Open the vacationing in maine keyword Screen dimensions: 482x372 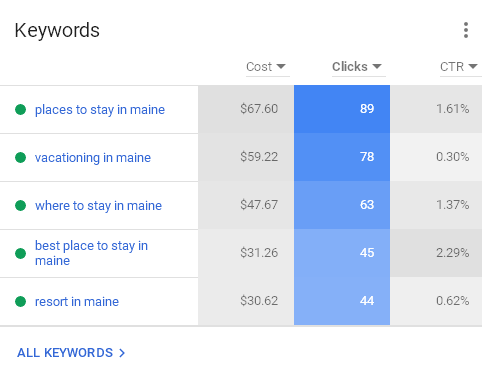pos(93,158)
